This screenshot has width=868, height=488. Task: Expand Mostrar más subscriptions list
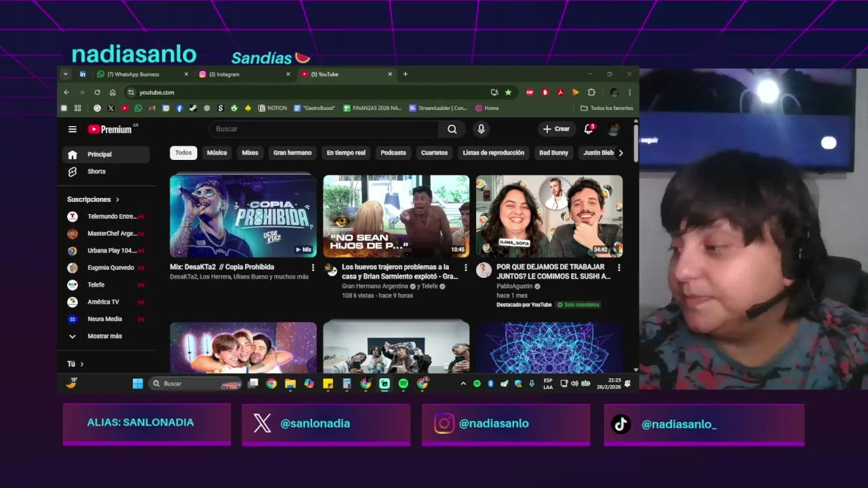[x=106, y=336]
